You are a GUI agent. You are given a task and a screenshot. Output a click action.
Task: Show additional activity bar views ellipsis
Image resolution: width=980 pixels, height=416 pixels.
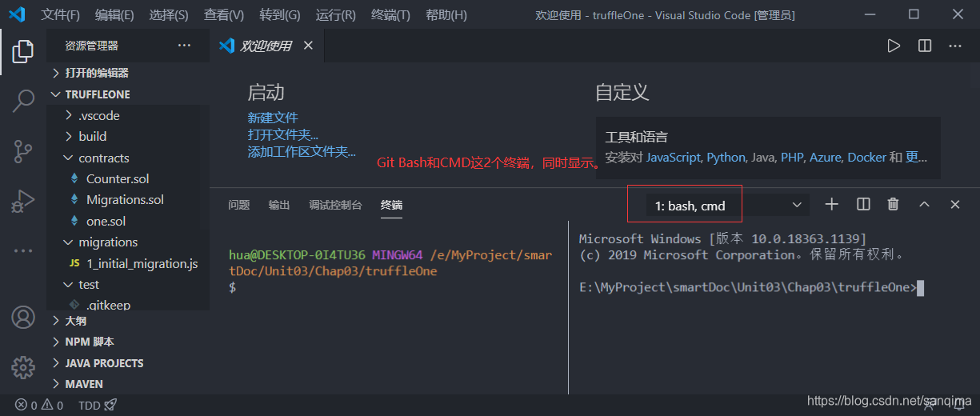pos(23,250)
